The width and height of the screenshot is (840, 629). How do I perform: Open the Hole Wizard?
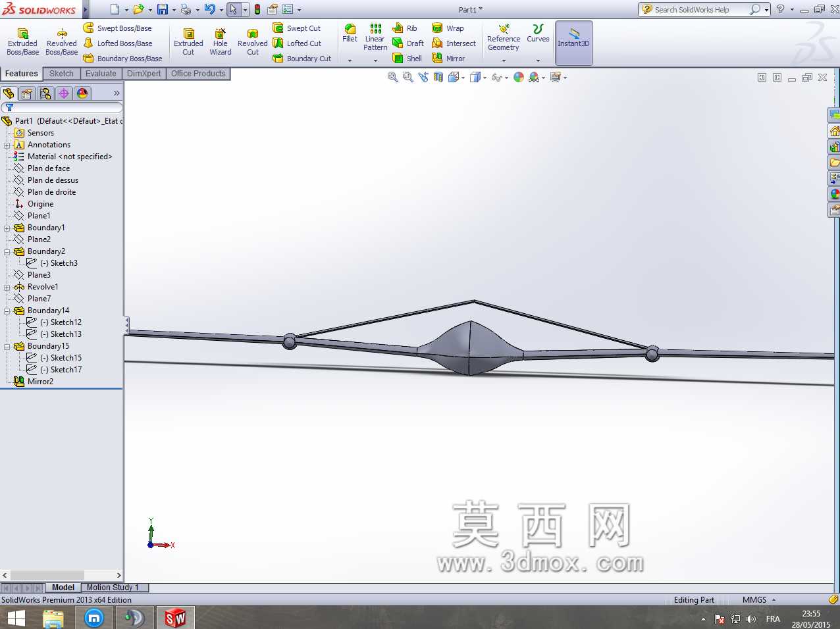[x=220, y=42]
